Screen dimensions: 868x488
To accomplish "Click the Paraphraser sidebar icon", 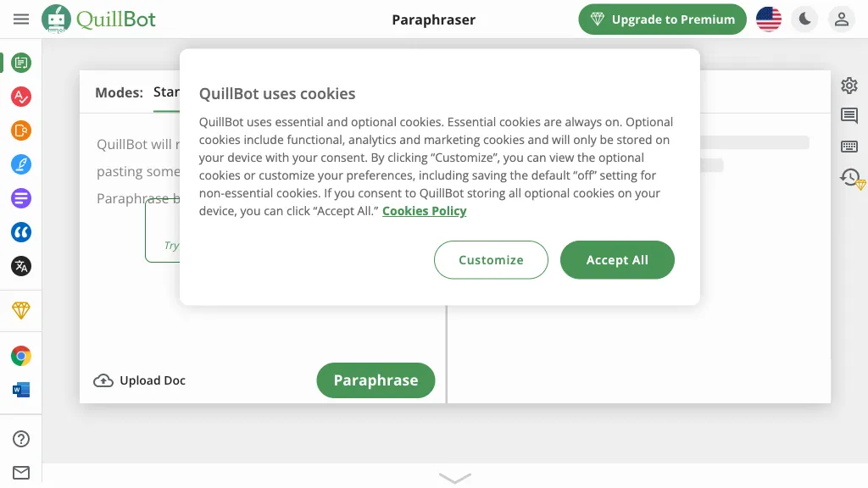I will [21, 62].
